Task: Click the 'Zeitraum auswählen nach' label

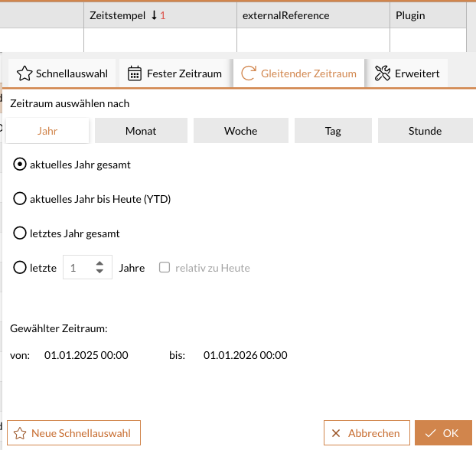Action: 70,103
